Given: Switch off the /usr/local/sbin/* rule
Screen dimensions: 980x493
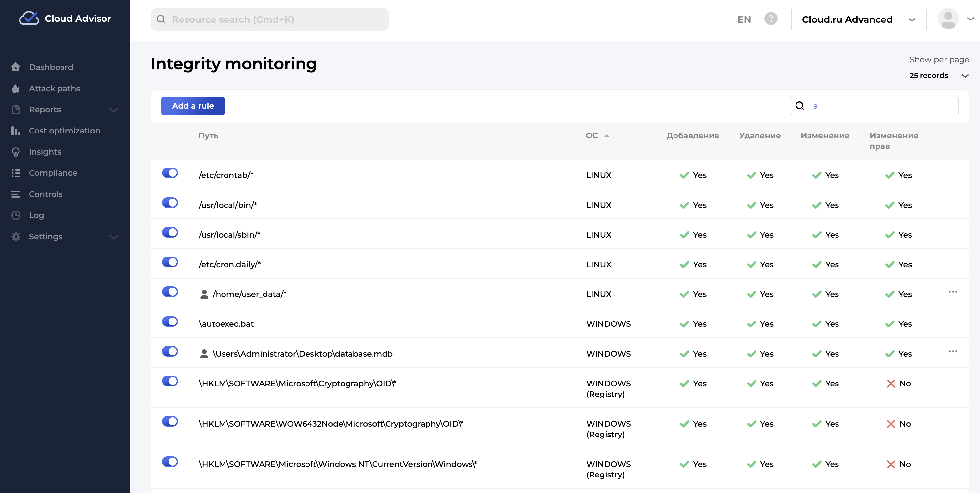Looking at the screenshot, I should pyautogui.click(x=170, y=232).
